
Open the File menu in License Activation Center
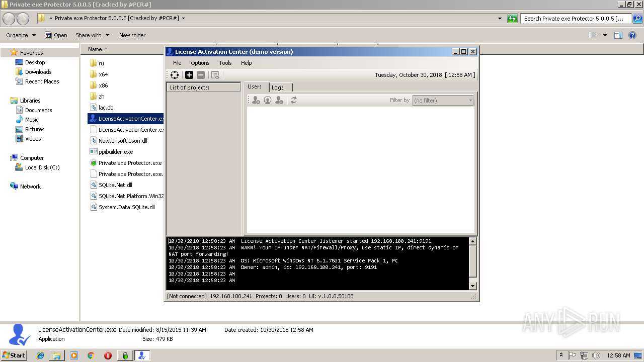[x=177, y=63]
